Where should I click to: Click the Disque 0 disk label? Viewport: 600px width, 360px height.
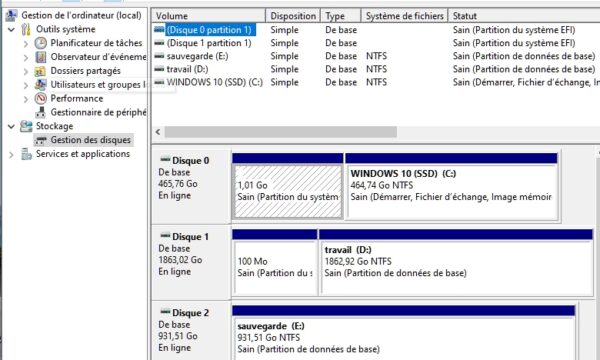click(191, 160)
